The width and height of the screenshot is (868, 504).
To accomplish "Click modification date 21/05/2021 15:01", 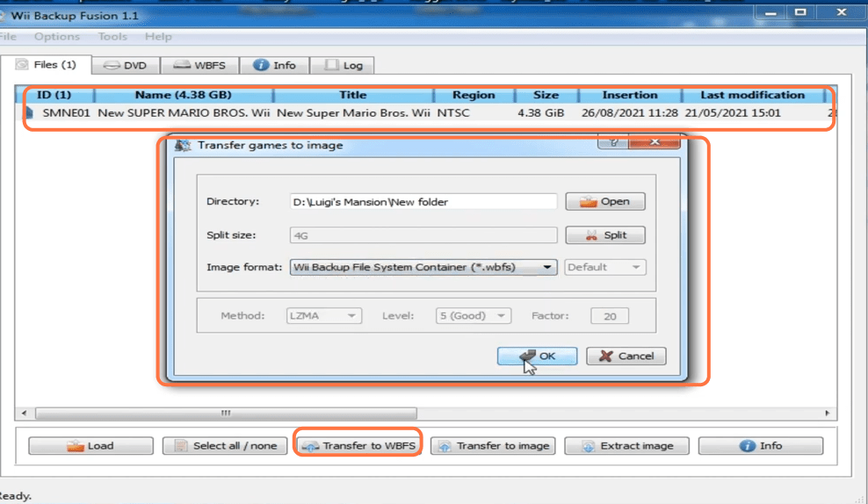I will [x=733, y=113].
